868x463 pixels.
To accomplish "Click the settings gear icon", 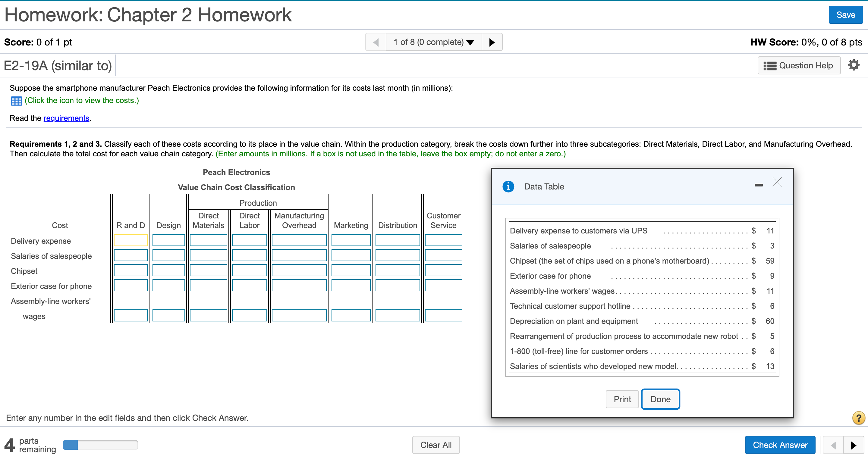I will [854, 65].
